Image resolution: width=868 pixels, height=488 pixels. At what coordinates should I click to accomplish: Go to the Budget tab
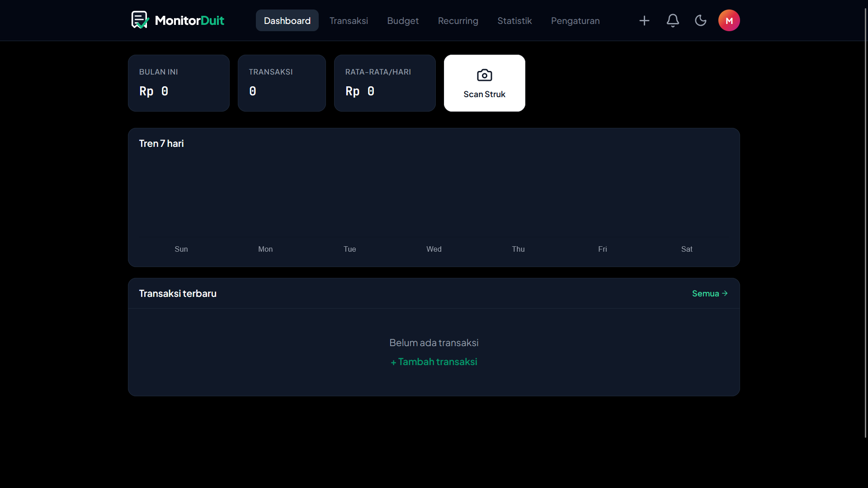[403, 20]
